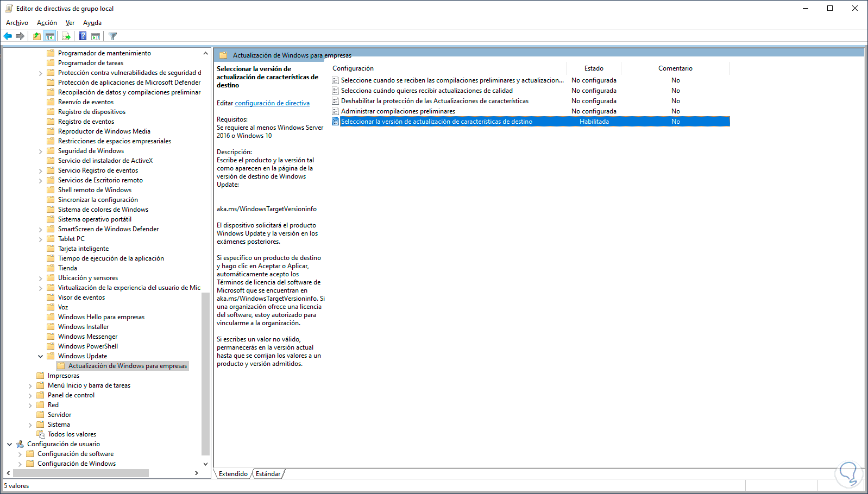
Task: Click the tree pane horizontal scrollbar thumb
Action: pos(80,473)
